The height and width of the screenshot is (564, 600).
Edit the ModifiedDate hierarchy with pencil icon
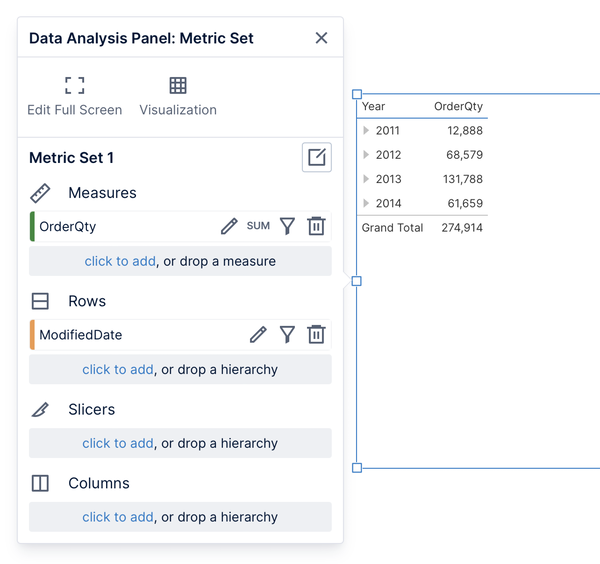(258, 334)
